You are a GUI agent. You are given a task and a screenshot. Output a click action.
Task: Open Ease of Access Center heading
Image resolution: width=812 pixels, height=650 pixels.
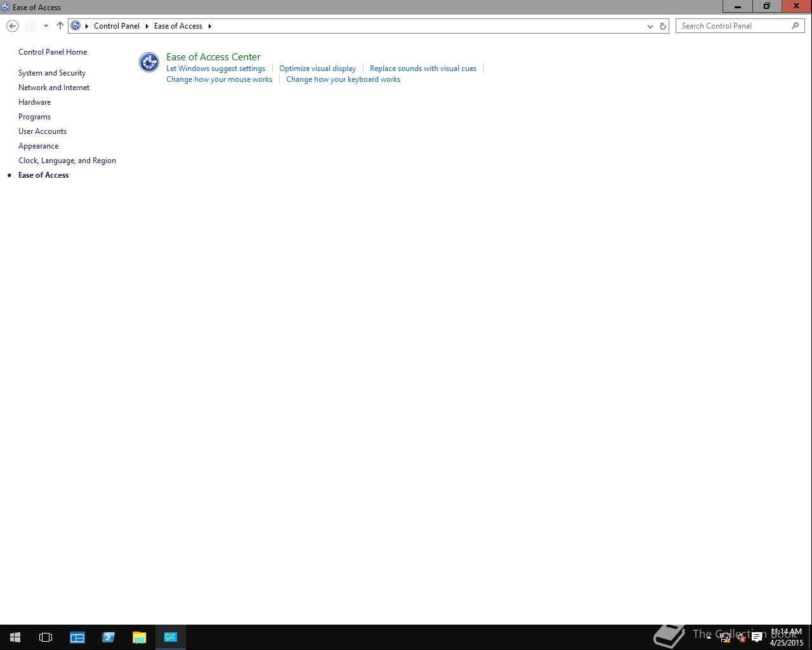click(x=213, y=56)
